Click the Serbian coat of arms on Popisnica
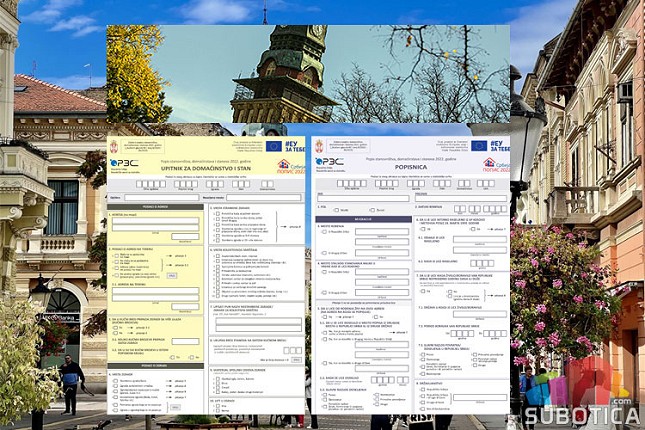This screenshot has width=645, height=430. (x=320, y=146)
